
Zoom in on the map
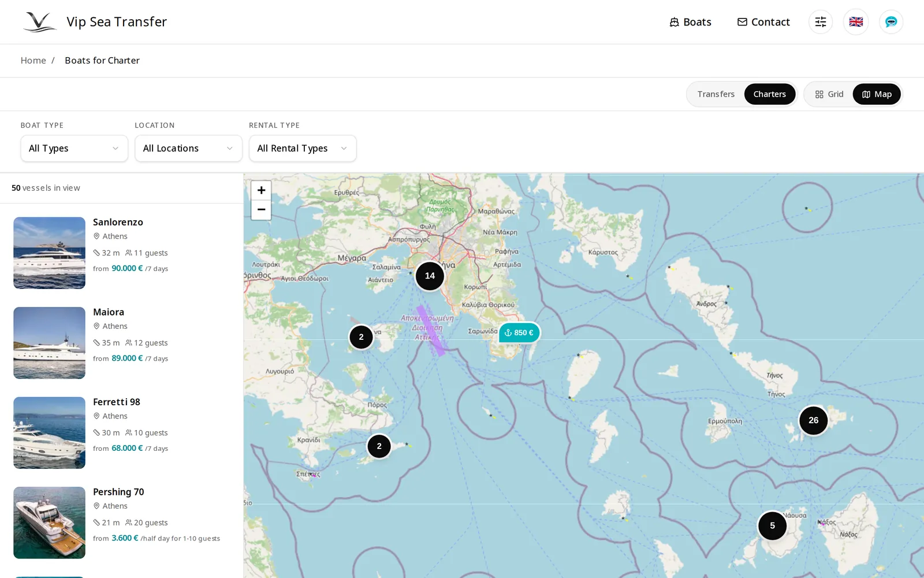(x=261, y=190)
